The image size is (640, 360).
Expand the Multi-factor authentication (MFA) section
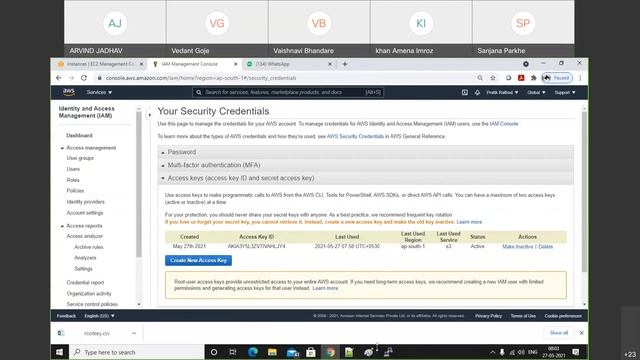point(366,165)
